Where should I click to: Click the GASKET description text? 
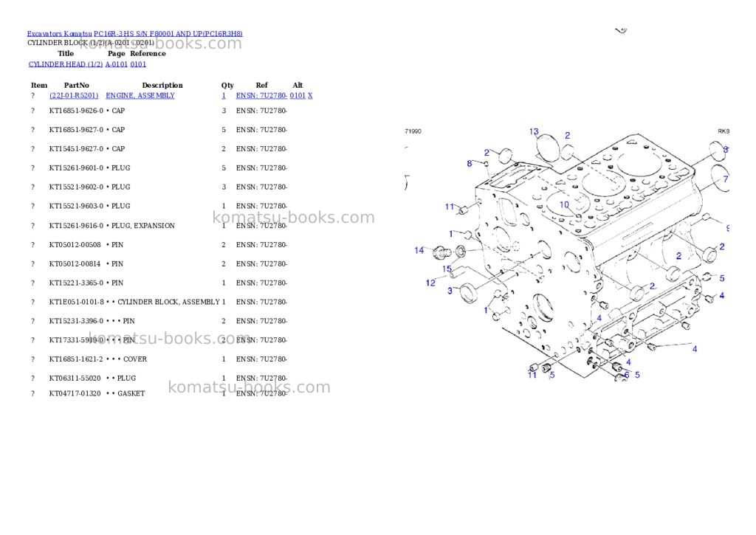(x=131, y=394)
